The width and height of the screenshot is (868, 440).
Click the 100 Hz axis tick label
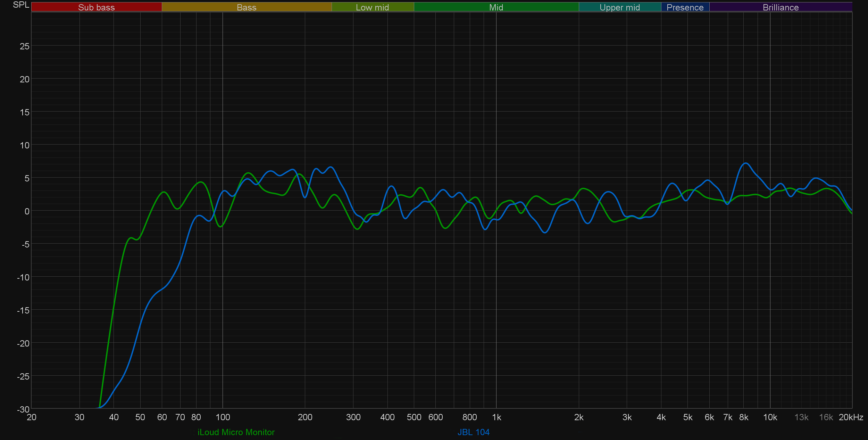click(223, 417)
